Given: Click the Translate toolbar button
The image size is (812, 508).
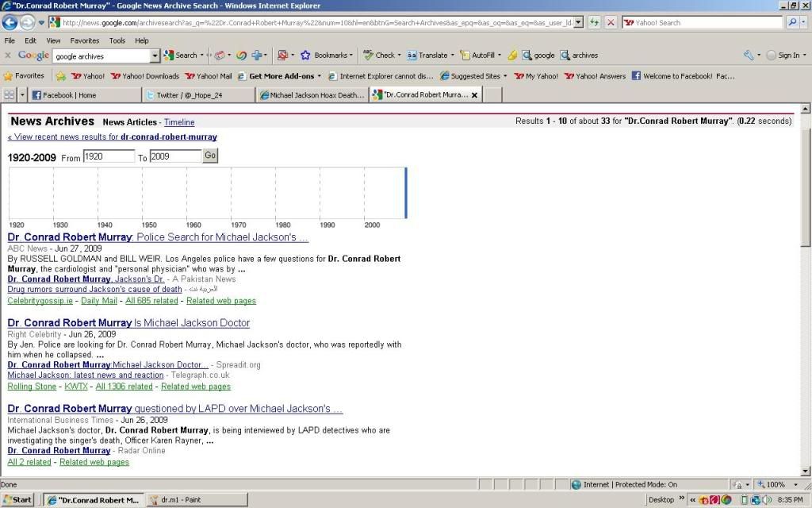Looking at the screenshot, I should (427, 55).
